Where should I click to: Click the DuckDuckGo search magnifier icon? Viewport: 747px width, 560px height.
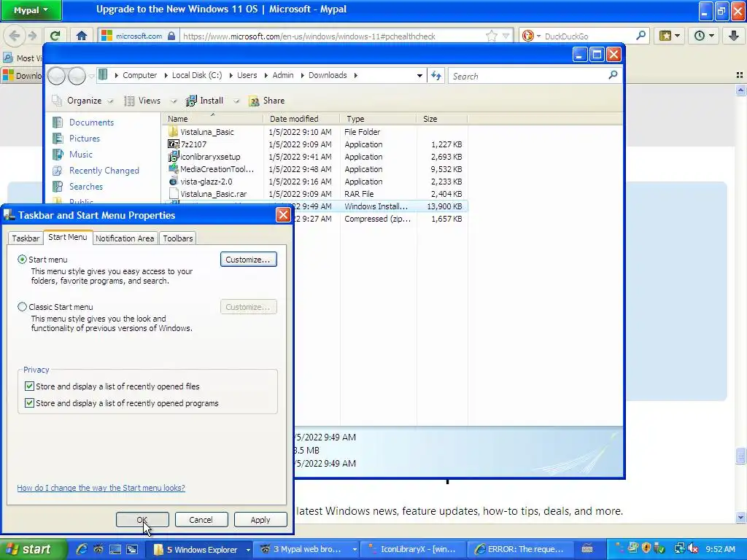pos(640,36)
